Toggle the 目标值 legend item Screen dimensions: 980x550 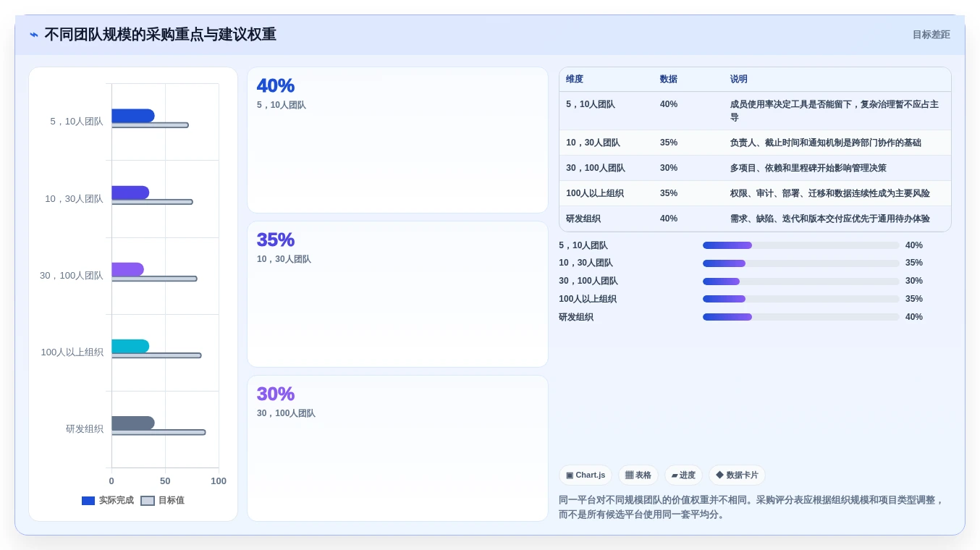(x=162, y=500)
